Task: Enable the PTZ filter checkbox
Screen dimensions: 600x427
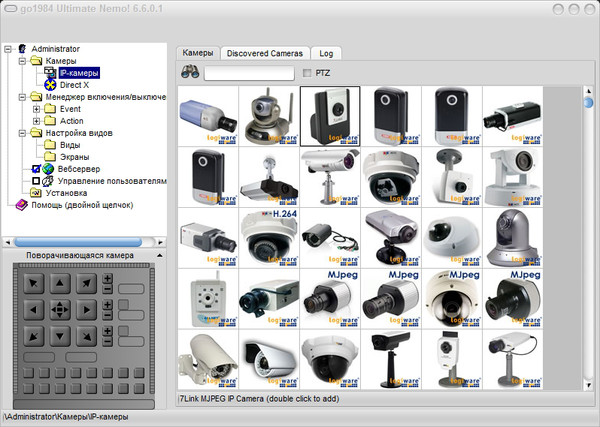Action: pos(307,73)
